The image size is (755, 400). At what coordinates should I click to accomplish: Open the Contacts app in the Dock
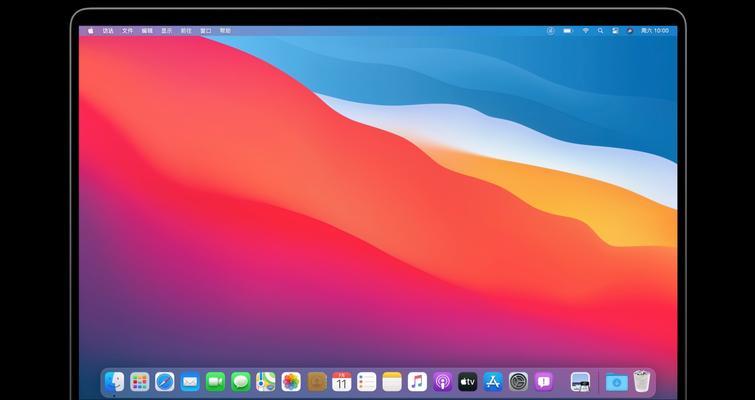click(317, 382)
